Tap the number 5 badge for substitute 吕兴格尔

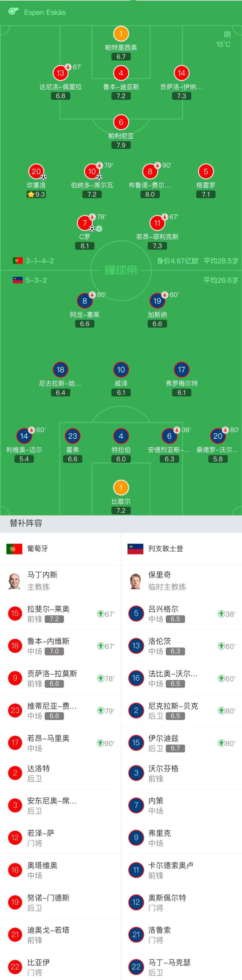coord(136,613)
